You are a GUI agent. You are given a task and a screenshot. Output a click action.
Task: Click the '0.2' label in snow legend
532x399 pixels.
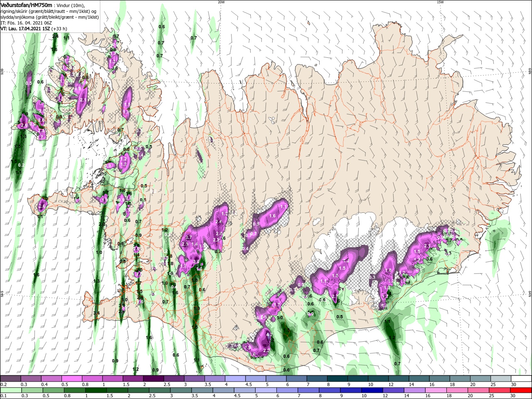(x=3, y=384)
